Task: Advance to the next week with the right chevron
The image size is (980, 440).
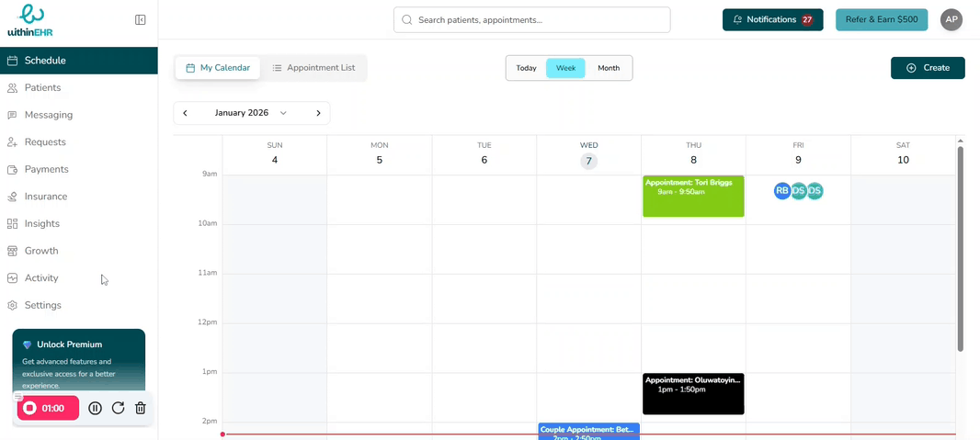Action: click(x=318, y=113)
